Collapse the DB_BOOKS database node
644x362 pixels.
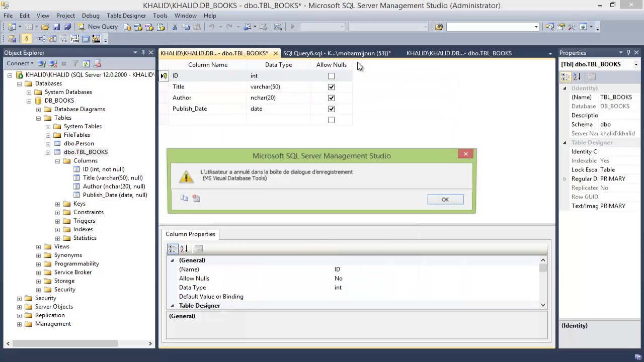coord(29,101)
